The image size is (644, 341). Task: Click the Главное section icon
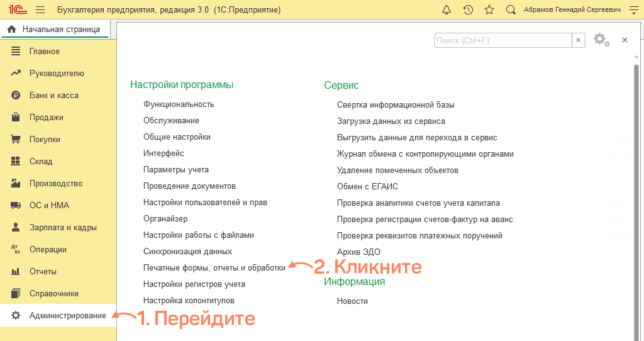[16, 52]
